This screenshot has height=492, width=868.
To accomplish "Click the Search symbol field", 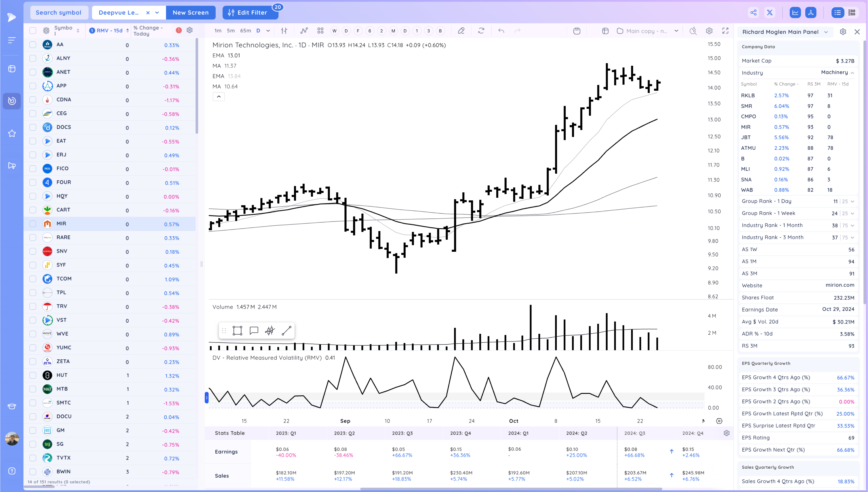I will pyautogui.click(x=59, y=13).
